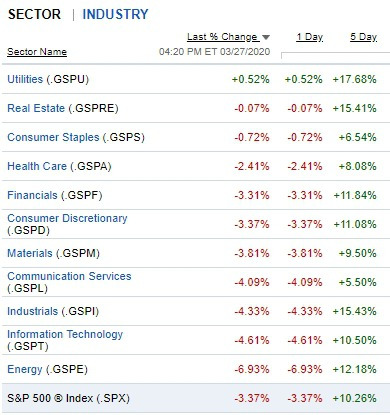Screen dimensions: 390x415
Task: Sort by Last % Change column header
Action: click(x=222, y=37)
